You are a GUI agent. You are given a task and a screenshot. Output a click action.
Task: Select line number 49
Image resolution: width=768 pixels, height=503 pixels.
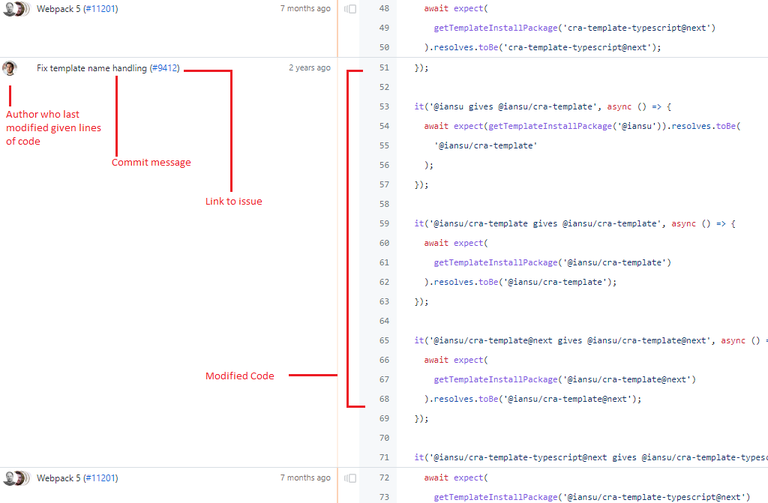384,28
